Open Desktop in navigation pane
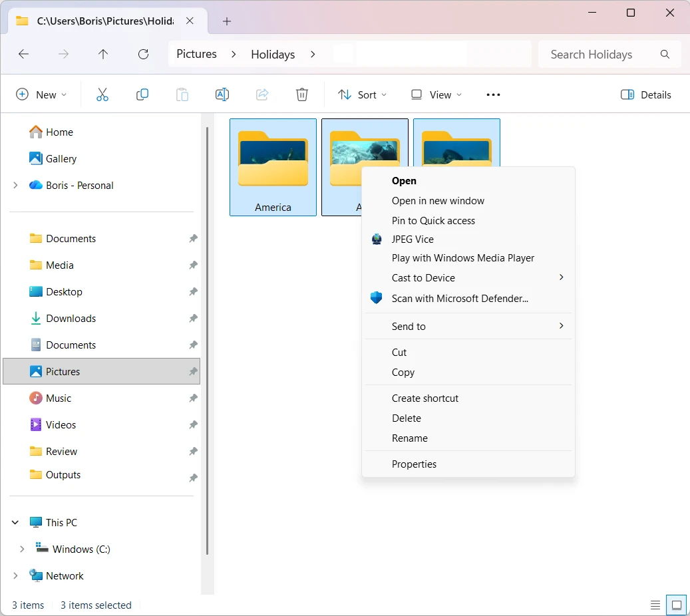Image resolution: width=690 pixels, height=616 pixels. (x=101, y=292)
